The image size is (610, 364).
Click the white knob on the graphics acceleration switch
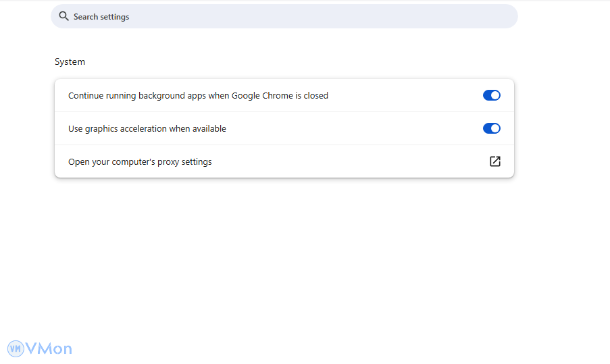(496, 128)
